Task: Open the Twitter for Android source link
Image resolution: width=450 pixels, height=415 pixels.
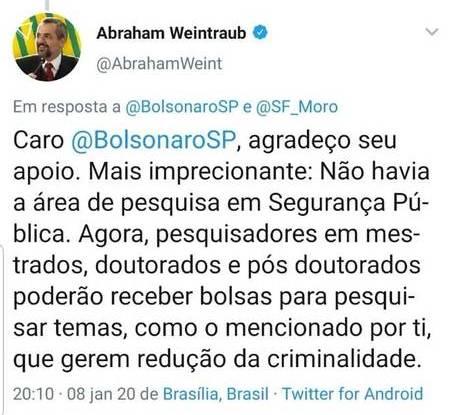Action: click(x=353, y=394)
